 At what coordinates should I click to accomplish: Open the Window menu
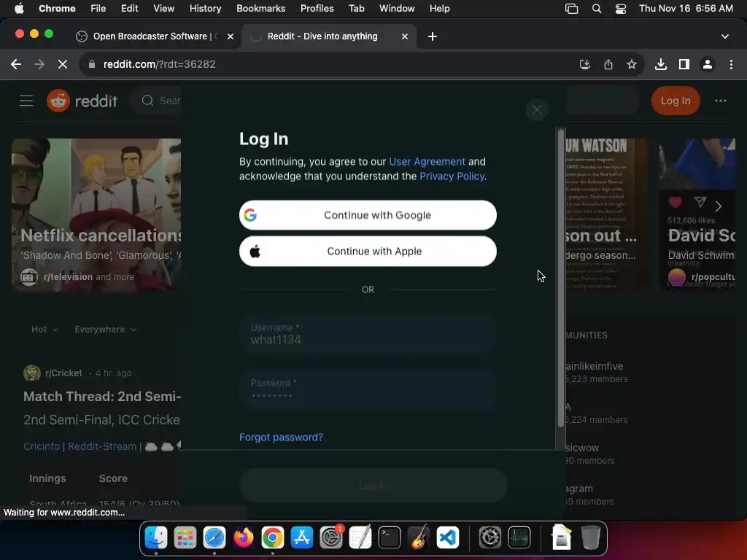pos(397,9)
